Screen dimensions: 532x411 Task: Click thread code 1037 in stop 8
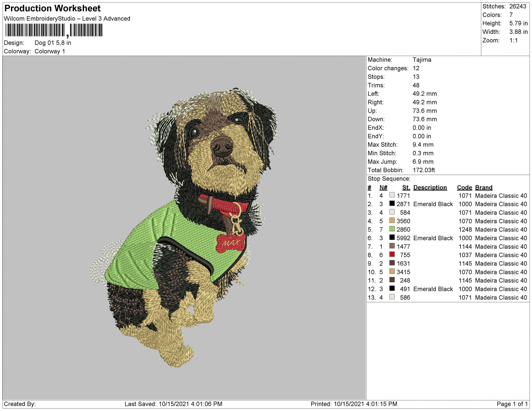coord(465,255)
